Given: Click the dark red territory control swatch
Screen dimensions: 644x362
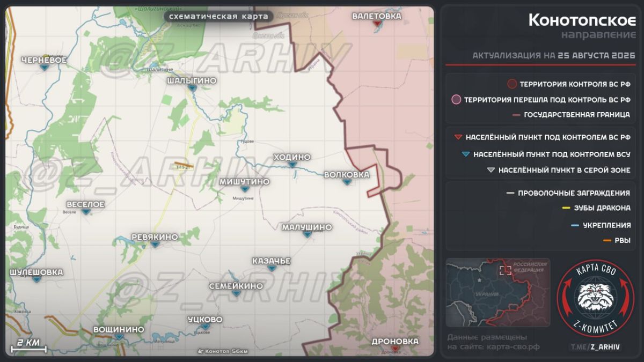Looking at the screenshot, I should point(512,84).
